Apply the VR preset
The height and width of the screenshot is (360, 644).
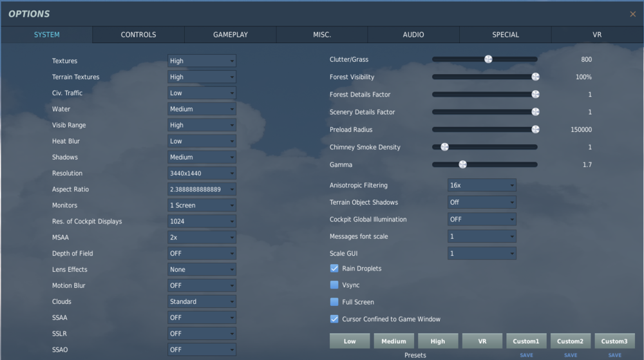(x=482, y=341)
